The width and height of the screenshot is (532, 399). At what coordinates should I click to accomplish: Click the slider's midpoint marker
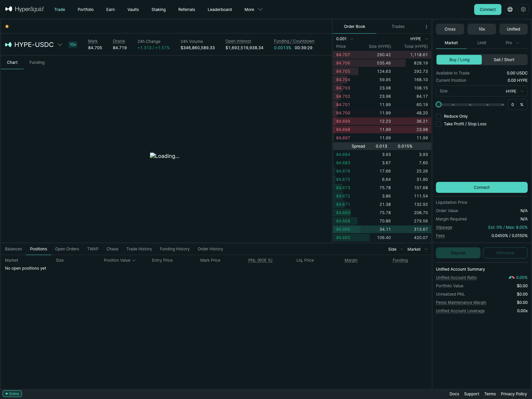(x=470, y=105)
